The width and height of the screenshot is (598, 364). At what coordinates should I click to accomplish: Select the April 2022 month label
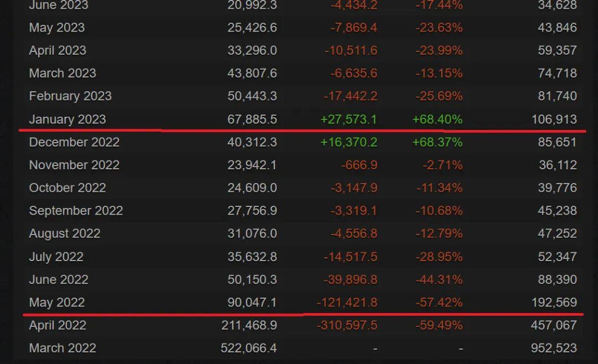click(58, 325)
